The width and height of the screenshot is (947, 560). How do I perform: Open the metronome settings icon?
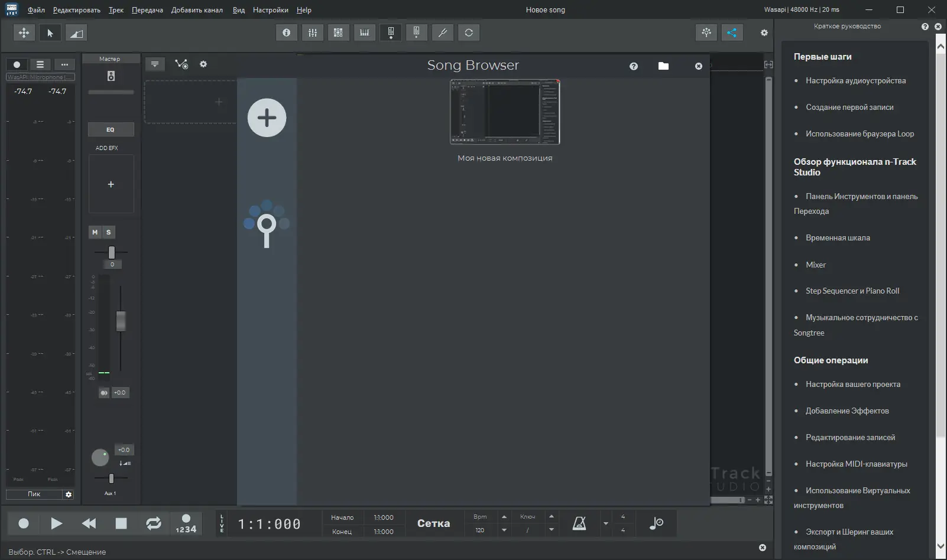579,523
